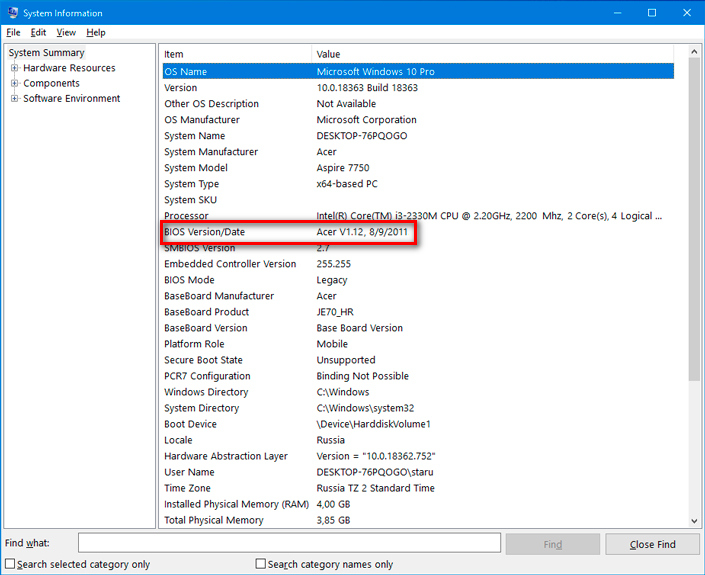Select the Components tree item
Viewport: 705px width, 575px height.
pyautogui.click(x=51, y=83)
